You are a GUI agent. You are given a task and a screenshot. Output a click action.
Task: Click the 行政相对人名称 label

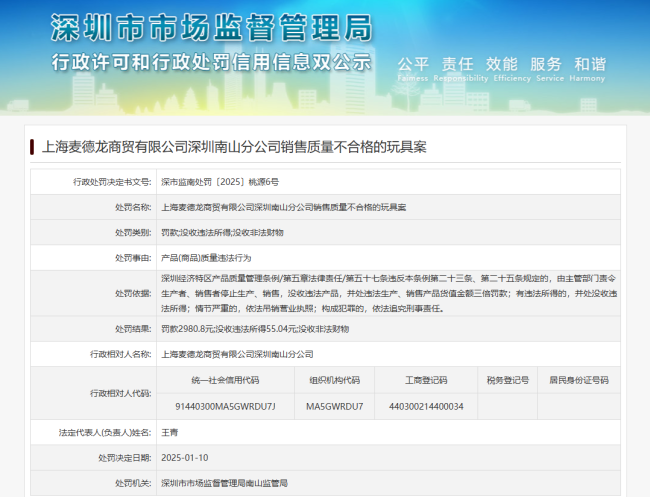pyautogui.click(x=121, y=354)
